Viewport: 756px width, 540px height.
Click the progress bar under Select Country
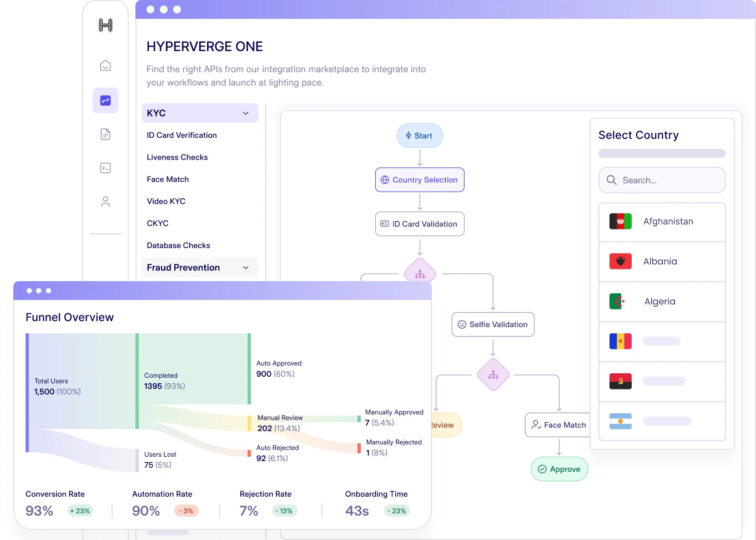click(x=662, y=153)
